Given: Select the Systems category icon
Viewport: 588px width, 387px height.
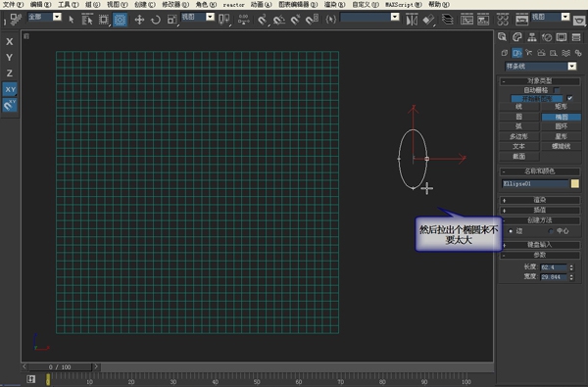Looking at the screenshot, I should point(578,53).
